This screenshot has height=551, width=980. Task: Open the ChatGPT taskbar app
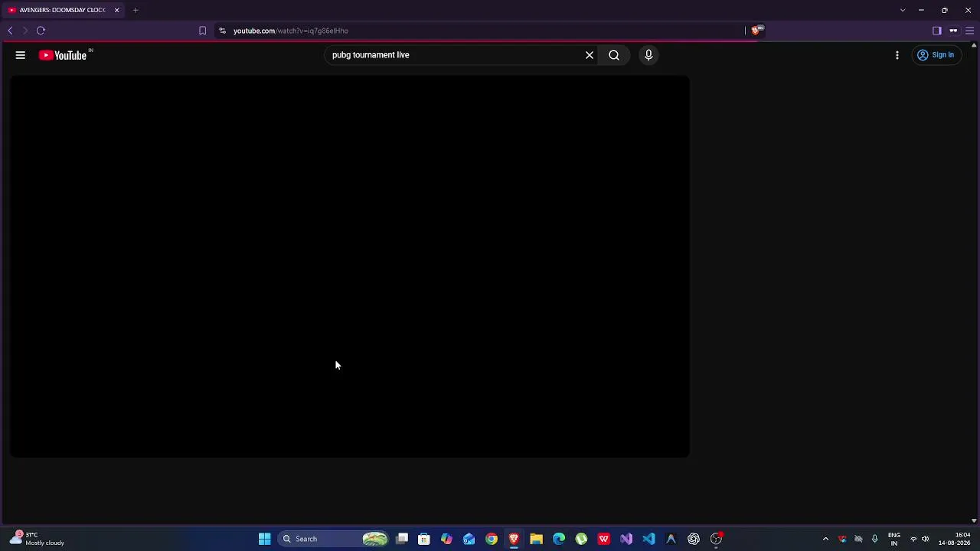pyautogui.click(x=694, y=539)
